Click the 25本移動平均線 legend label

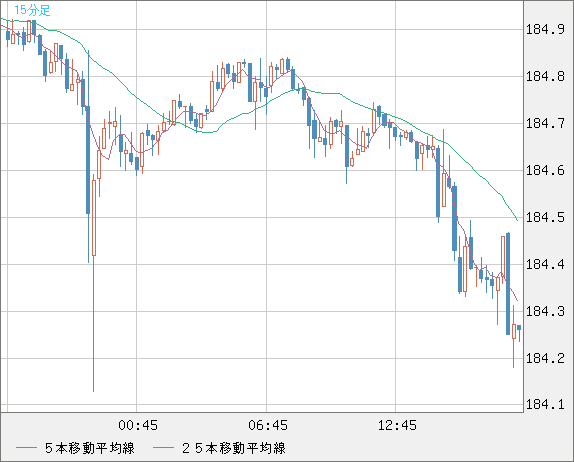234,448
